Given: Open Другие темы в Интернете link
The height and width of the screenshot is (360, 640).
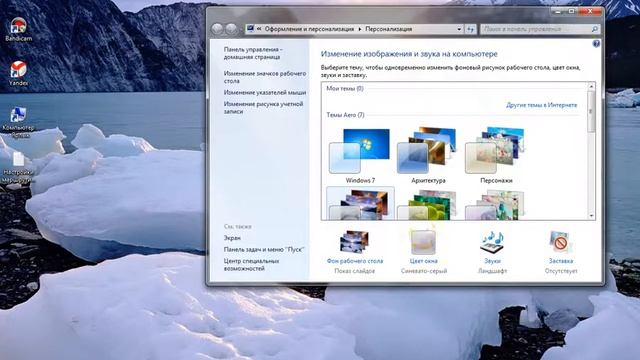Looking at the screenshot, I should click(x=542, y=105).
